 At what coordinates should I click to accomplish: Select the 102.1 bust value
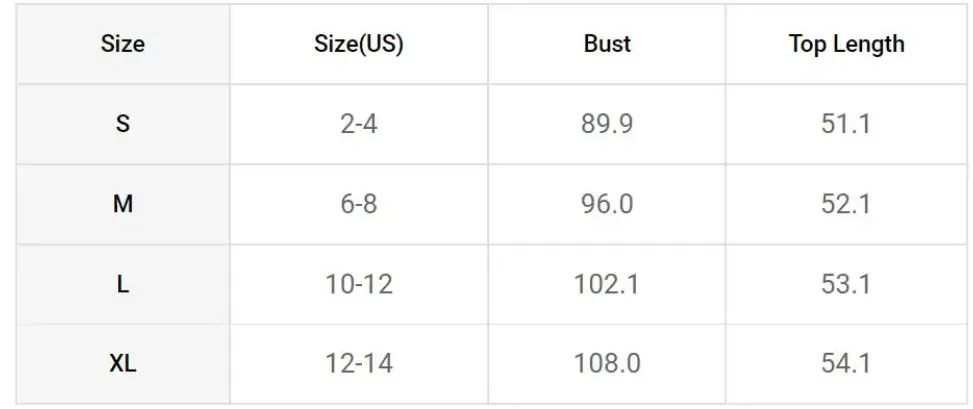607,284
